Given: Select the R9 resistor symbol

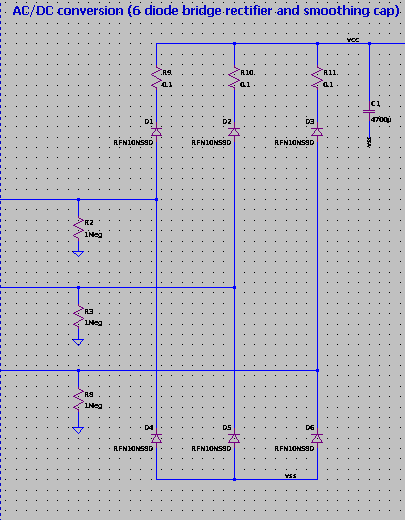Looking at the screenshot, I should click(x=156, y=78).
